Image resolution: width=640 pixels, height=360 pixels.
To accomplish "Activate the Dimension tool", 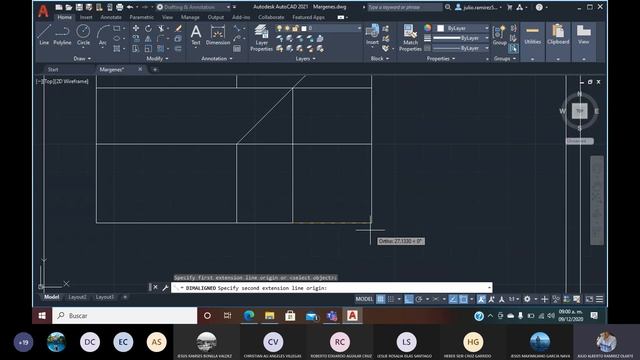I will [218, 34].
